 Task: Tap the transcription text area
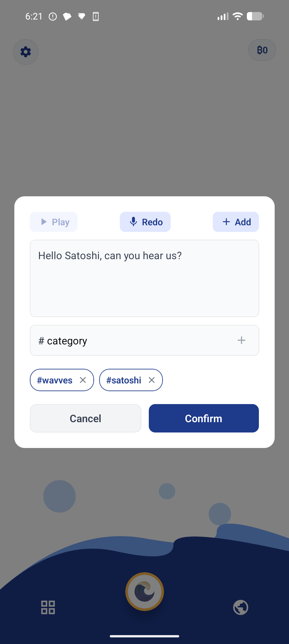(x=144, y=278)
